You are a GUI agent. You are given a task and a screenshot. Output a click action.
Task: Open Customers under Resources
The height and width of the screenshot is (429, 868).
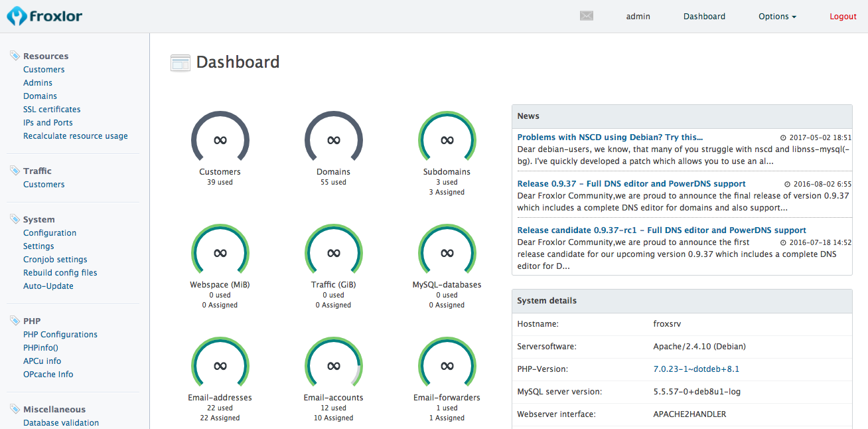44,70
